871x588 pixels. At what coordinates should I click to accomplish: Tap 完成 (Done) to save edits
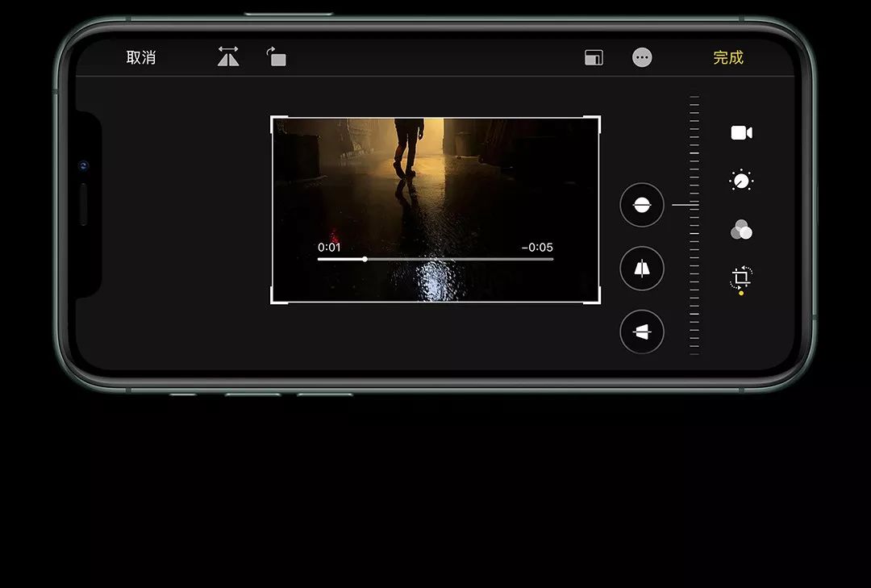pos(727,58)
